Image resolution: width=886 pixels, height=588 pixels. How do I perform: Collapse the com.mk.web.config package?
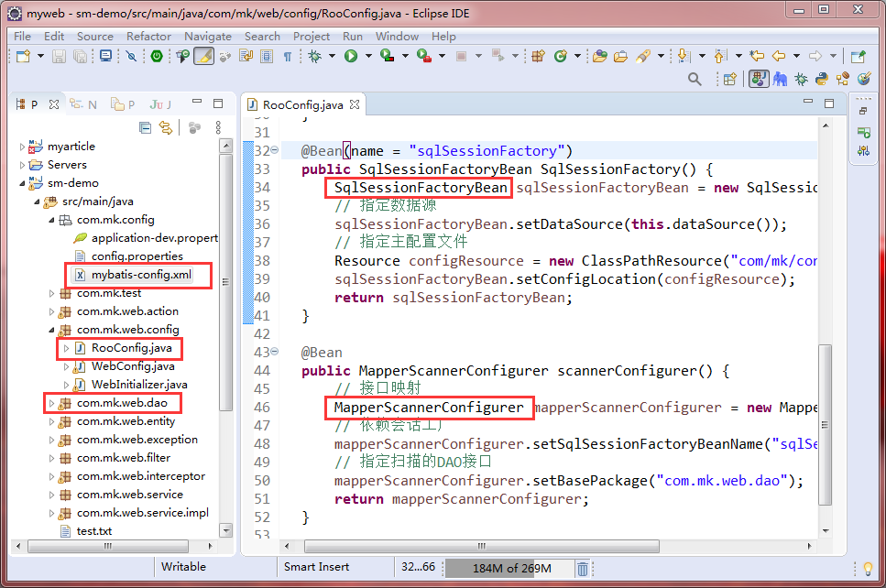point(51,330)
